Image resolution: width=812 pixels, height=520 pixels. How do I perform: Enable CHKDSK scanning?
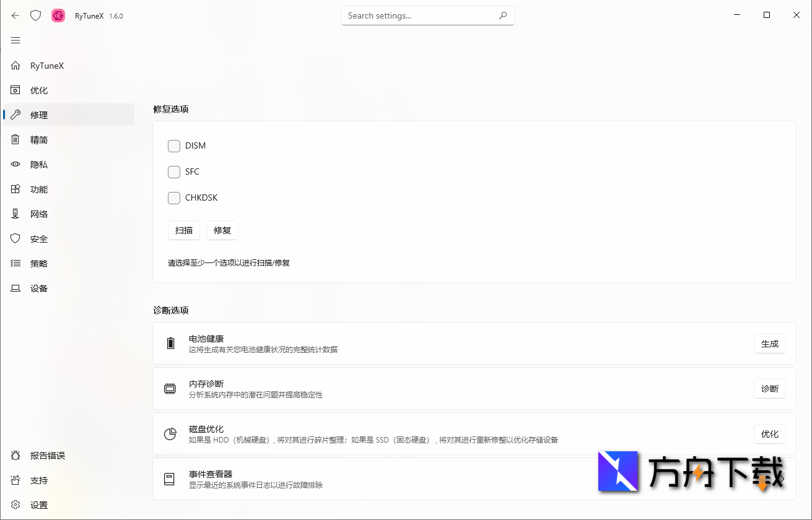point(174,197)
